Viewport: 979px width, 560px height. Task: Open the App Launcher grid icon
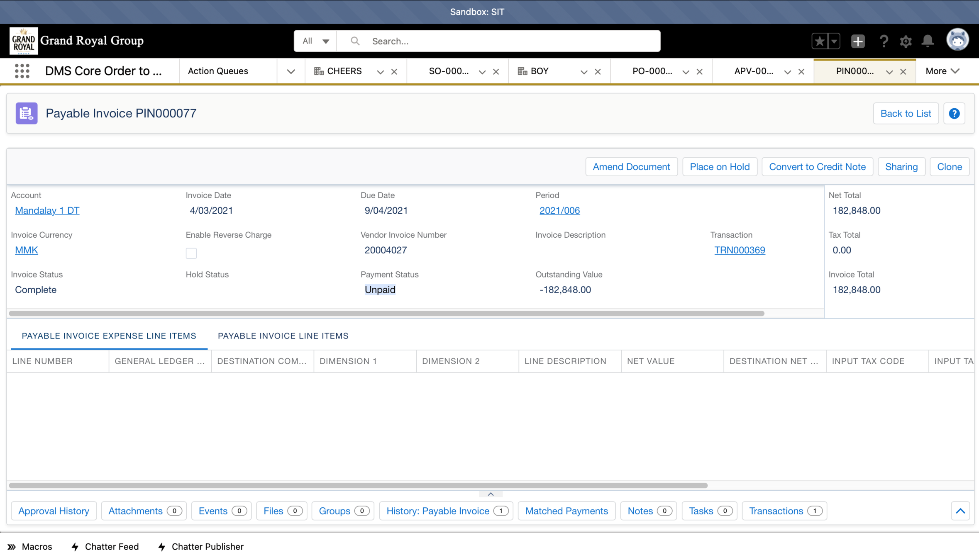pyautogui.click(x=22, y=71)
